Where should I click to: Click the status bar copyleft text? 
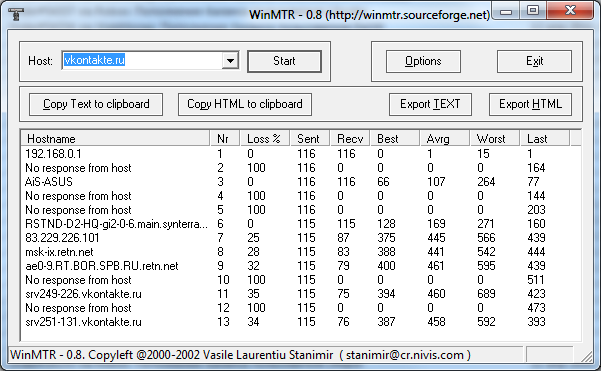click(x=240, y=355)
